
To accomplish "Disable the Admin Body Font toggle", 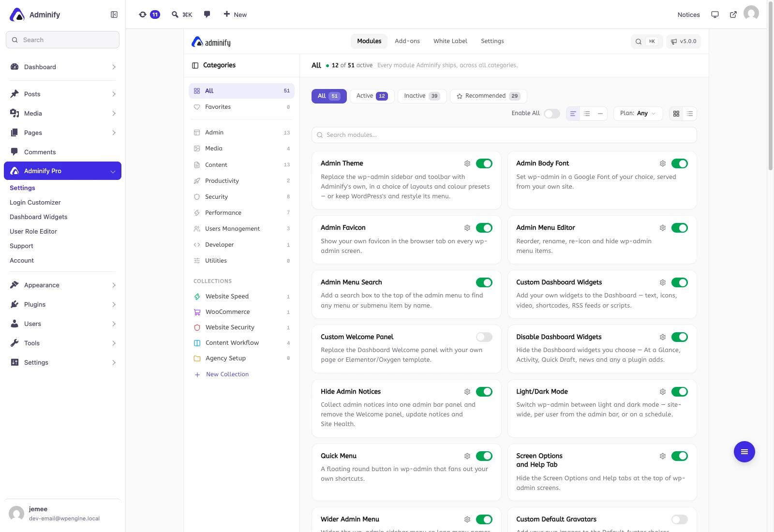I will click(680, 163).
